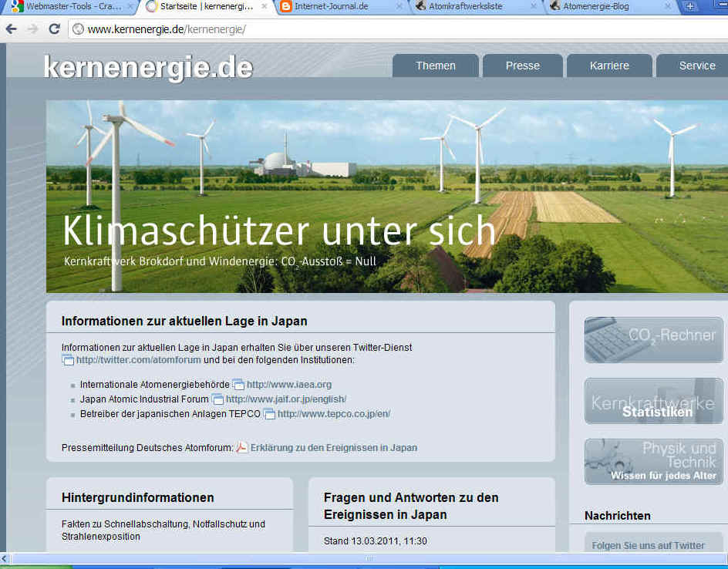Open the Themen navigation menu
This screenshot has width=728, height=569.
436,66
